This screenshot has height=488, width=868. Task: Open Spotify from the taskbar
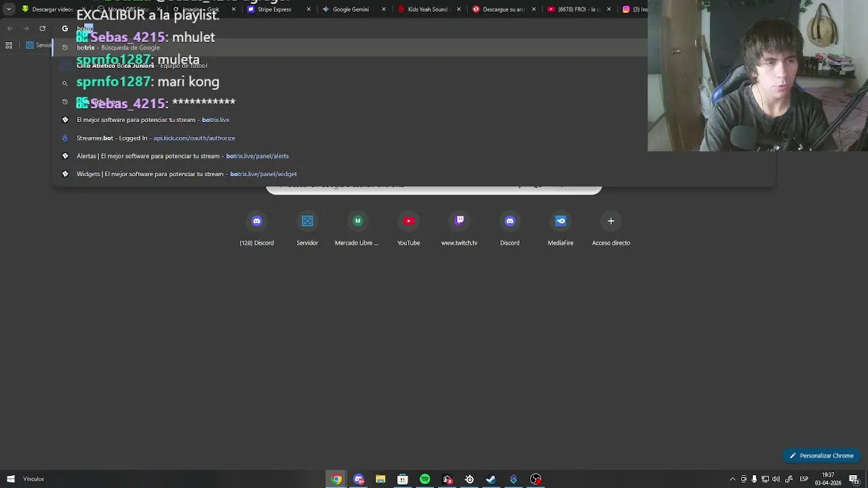click(x=425, y=479)
